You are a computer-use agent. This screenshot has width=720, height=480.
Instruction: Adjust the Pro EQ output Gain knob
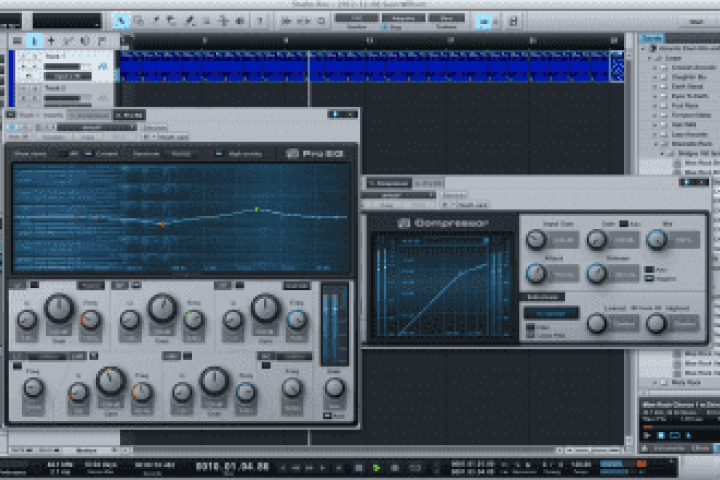335,389
